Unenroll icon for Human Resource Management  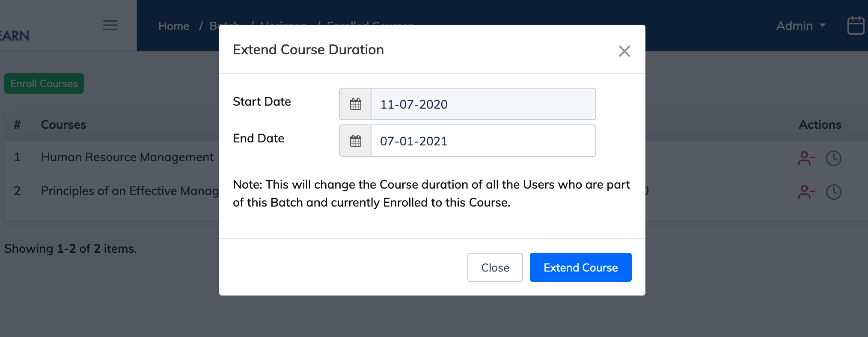point(806,158)
